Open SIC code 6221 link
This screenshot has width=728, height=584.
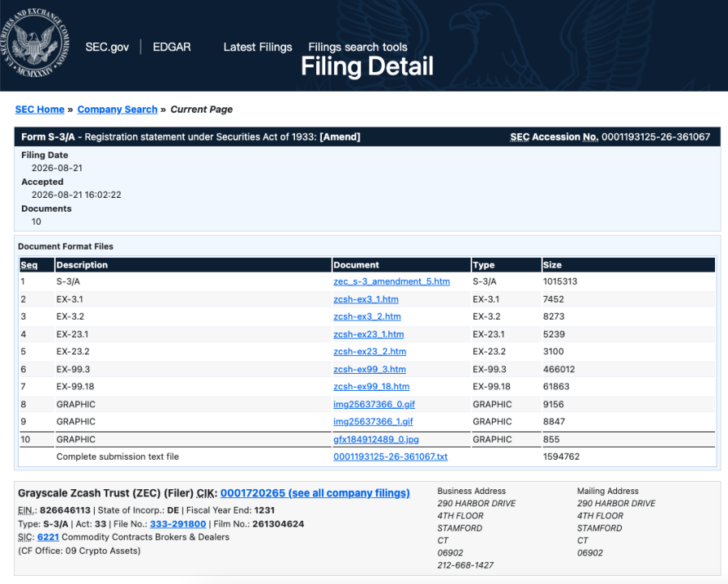[49, 537]
